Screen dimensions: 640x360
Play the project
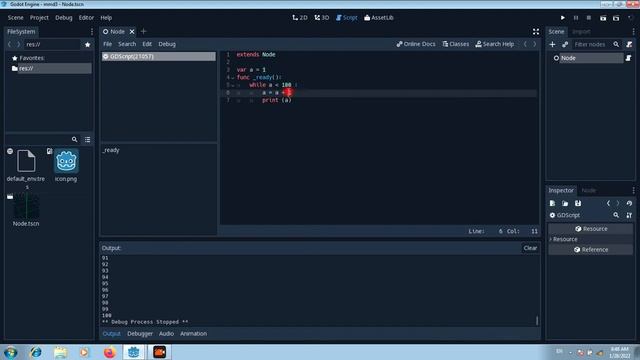[x=562, y=18]
